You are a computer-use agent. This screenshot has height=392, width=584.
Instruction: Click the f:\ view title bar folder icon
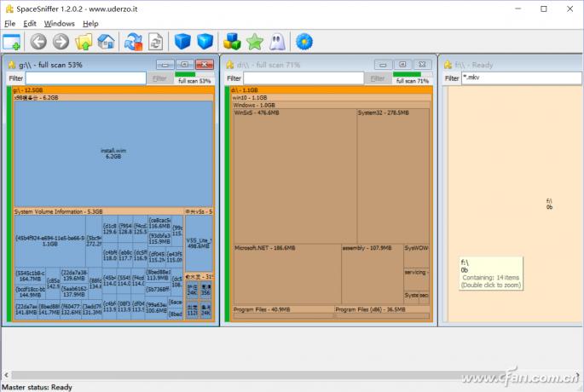(448, 65)
